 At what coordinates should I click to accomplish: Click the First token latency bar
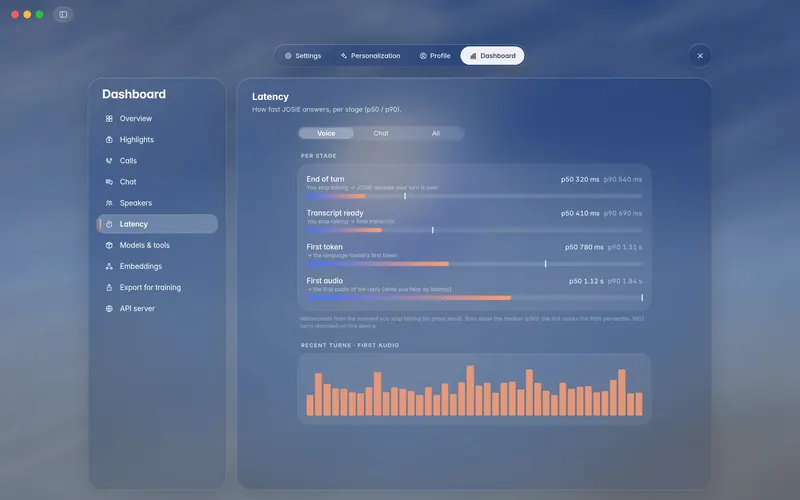pyautogui.click(x=474, y=264)
